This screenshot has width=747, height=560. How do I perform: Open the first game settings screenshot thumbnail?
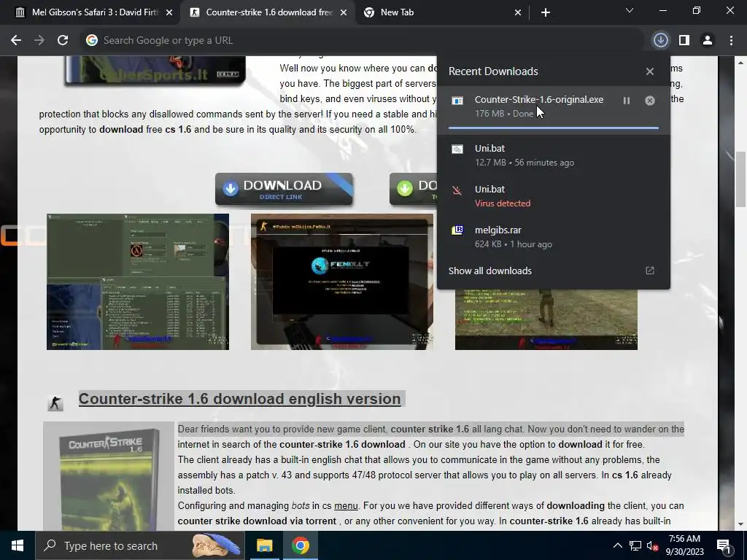pyautogui.click(x=138, y=282)
